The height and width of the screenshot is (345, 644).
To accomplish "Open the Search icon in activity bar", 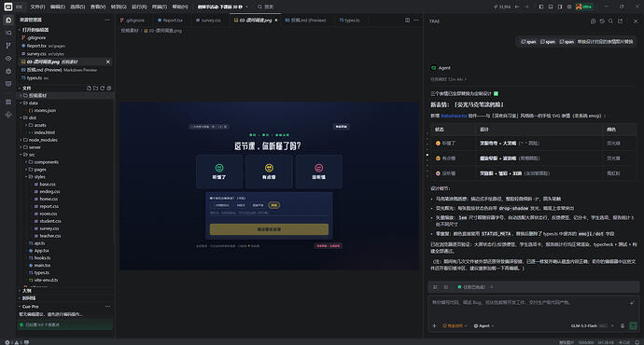I will [8, 33].
